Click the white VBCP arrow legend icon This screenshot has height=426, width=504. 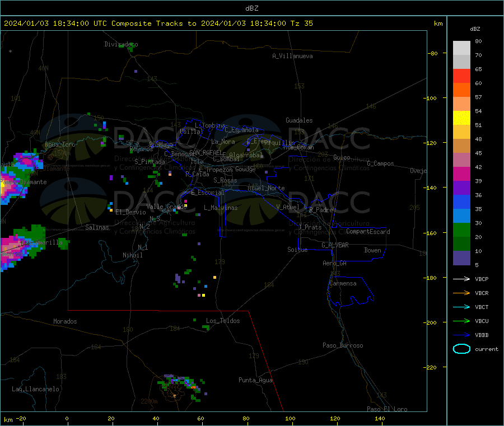coord(461,279)
